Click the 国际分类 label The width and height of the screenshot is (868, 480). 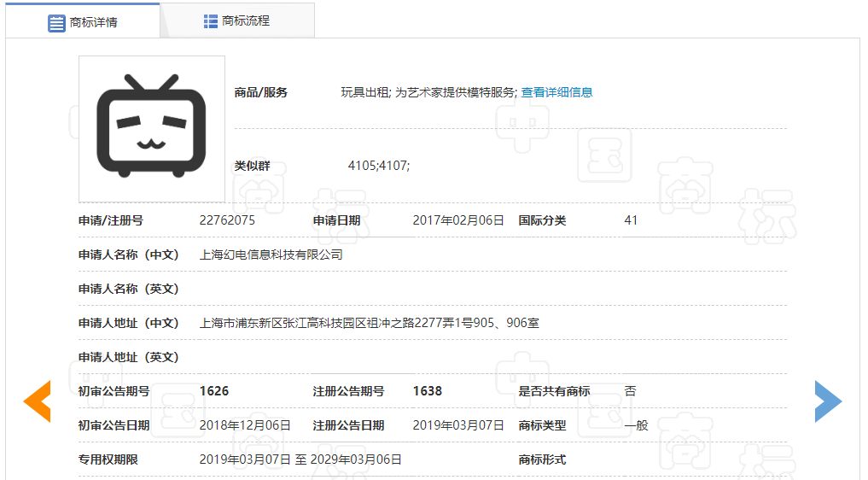(542, 220)
